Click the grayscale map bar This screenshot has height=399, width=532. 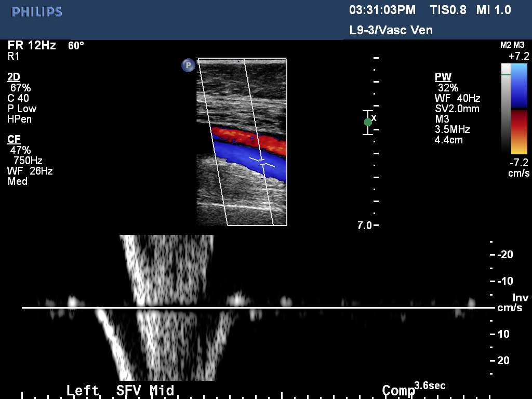(x=506, y=108)
